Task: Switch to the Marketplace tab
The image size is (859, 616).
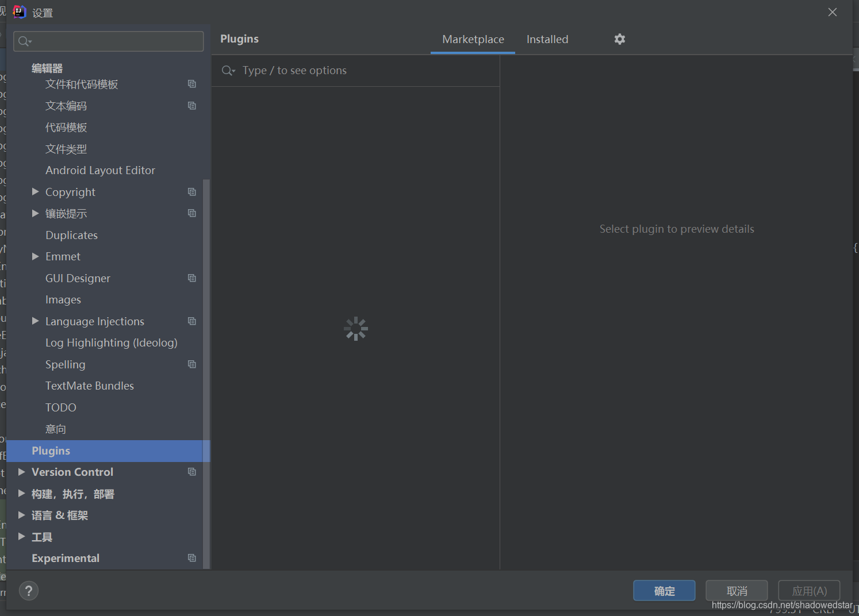Action: (473, 40)
